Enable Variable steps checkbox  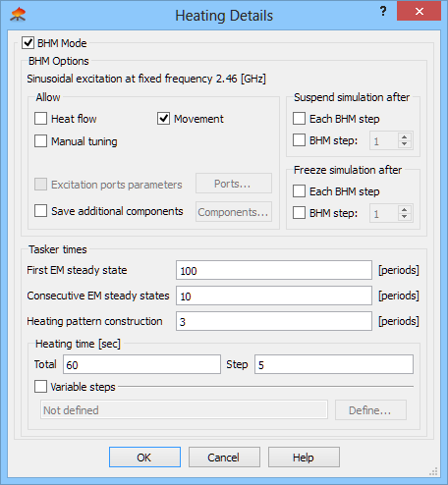pos(40,387)
